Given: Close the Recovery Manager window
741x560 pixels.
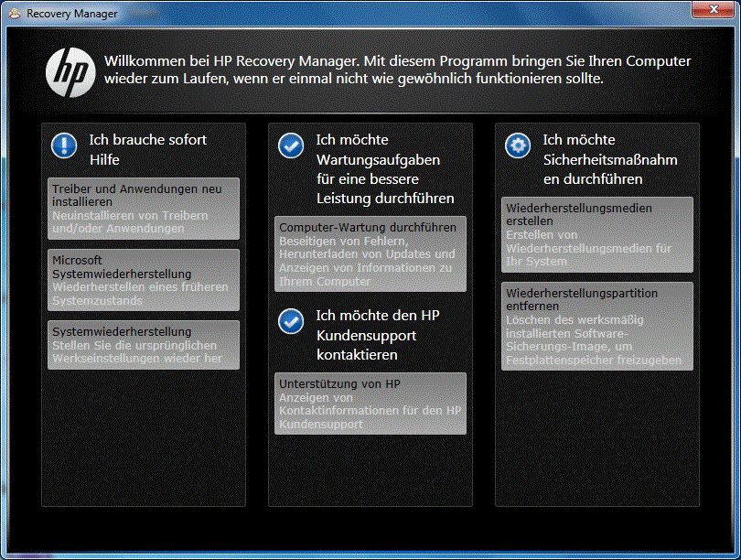Looking at the screenshot, I should tap(714, 9).
